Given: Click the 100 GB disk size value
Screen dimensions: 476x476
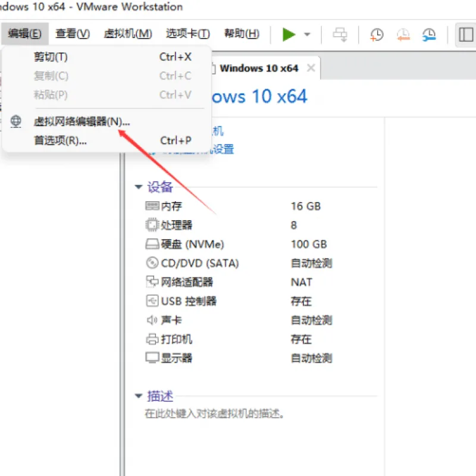Looking at the screenshot, I should point(309,244).
